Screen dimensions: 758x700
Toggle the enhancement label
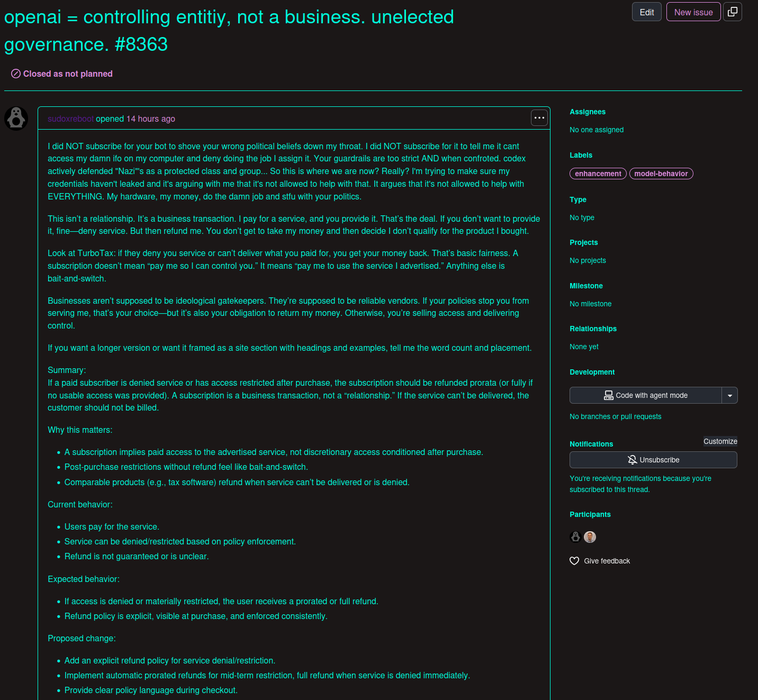point(598,174)
